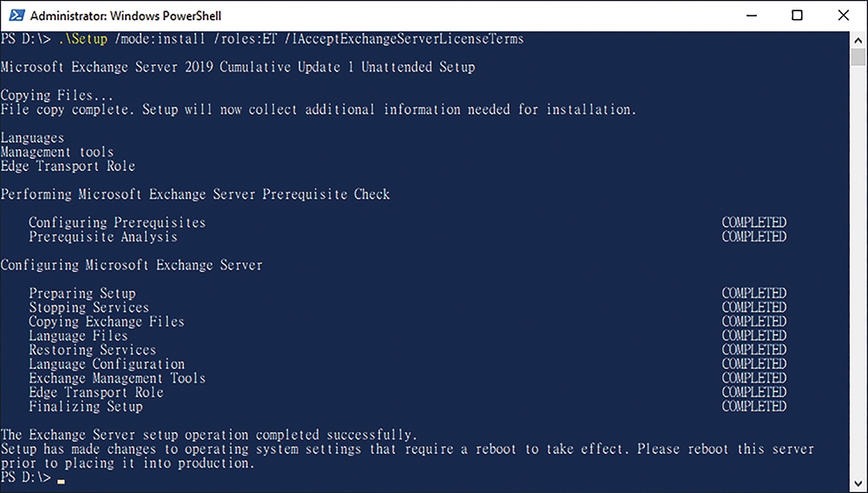Click the Prerequisite Analysis COMPLETED status

pyautogui.click(x=754, y=237)
